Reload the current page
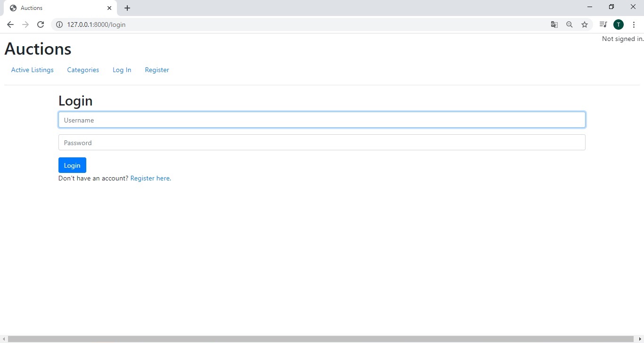 [41, 24]
